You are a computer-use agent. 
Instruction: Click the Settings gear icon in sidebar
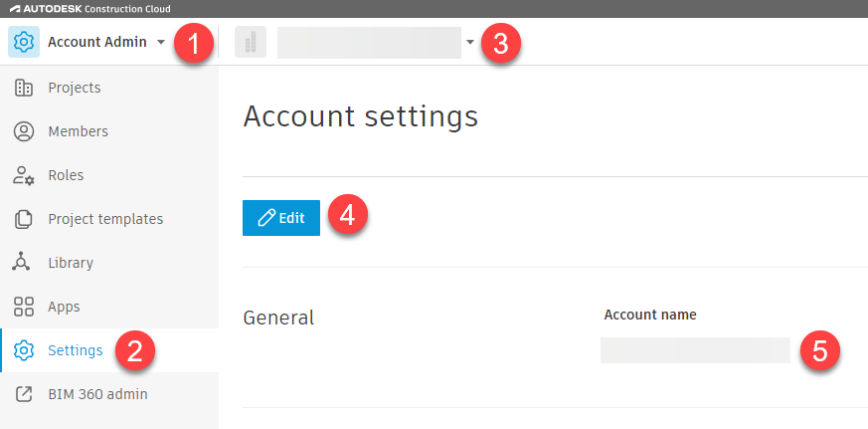pos(24,350)
